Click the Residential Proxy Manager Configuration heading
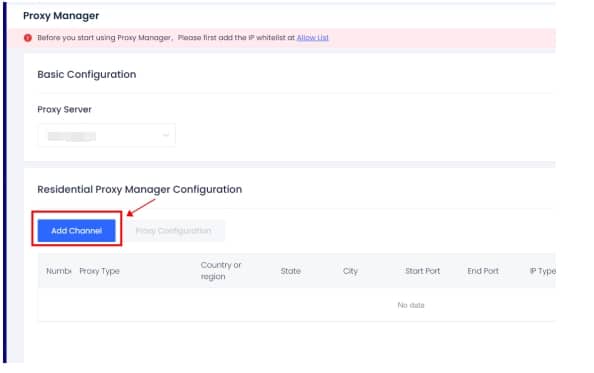Screen dimensions: 594x373 pos(139,189)
